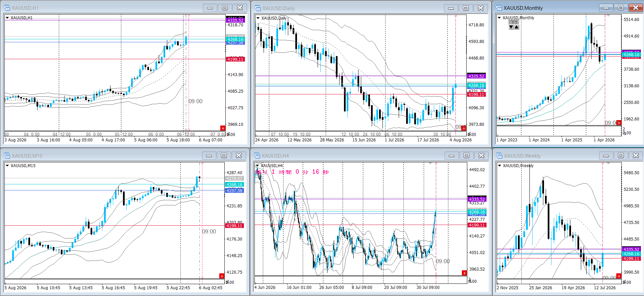
Task: Open the XAUUSD,H4 chart dropdown triangle
Action: pyautogui.click(x=257, y=165)
